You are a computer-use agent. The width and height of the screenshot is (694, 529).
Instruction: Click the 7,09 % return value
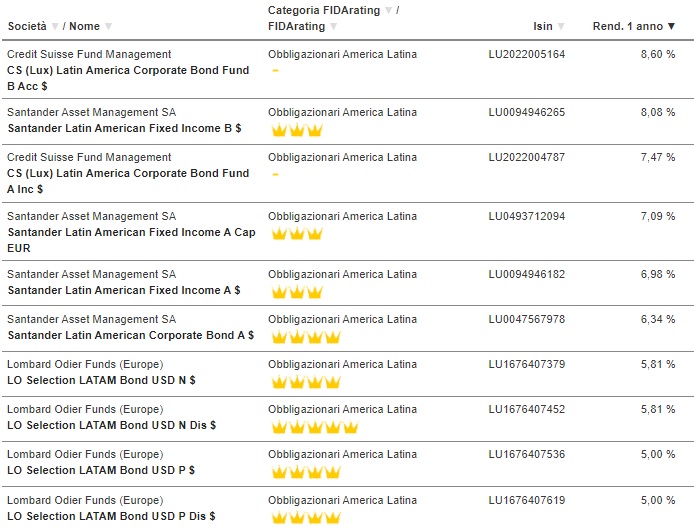click(x=658, y=216)
